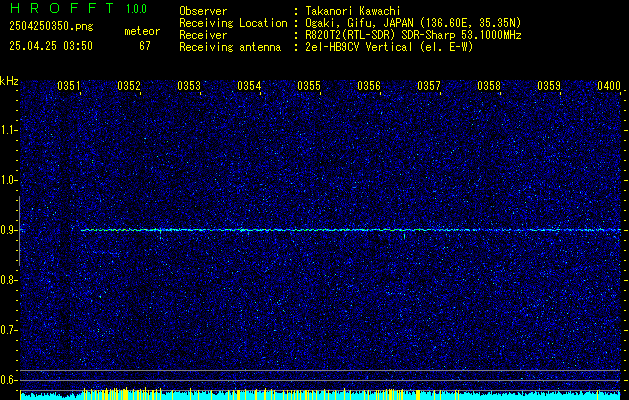The image size is (629, 400).
Task: Click the 0.7 kHz axis label
Action: click(8, 330)
